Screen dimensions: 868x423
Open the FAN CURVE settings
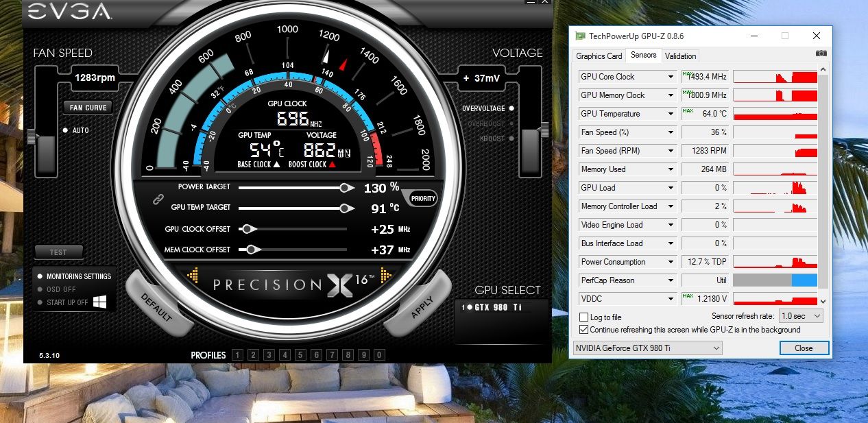(x=88, y=108)
